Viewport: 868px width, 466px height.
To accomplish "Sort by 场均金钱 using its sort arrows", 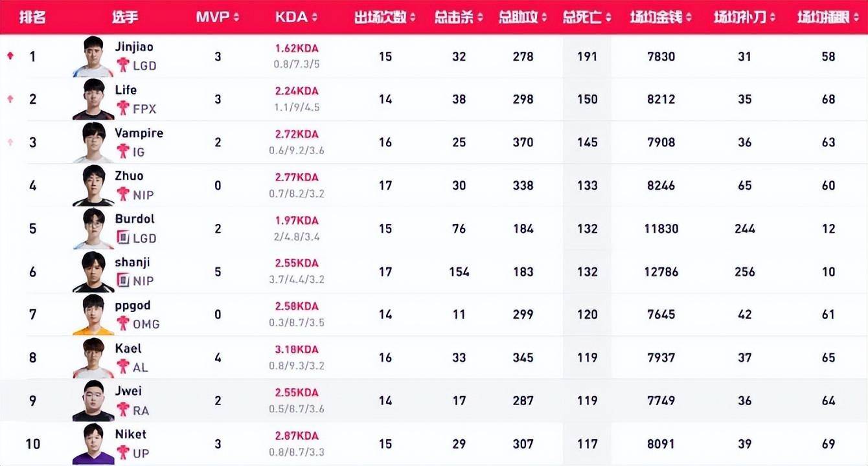I will [x=689, y=17].
